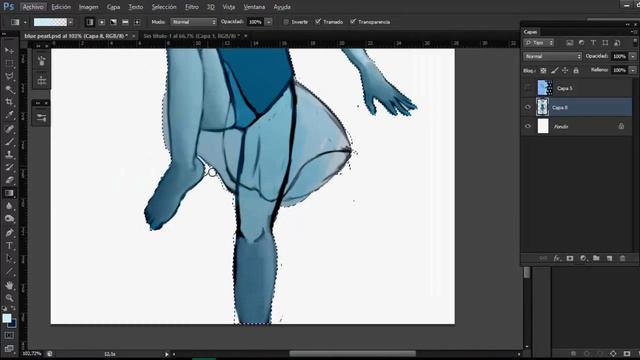Change the screen mode
Screen dimensions: 640x360
(x=9, y=349)
